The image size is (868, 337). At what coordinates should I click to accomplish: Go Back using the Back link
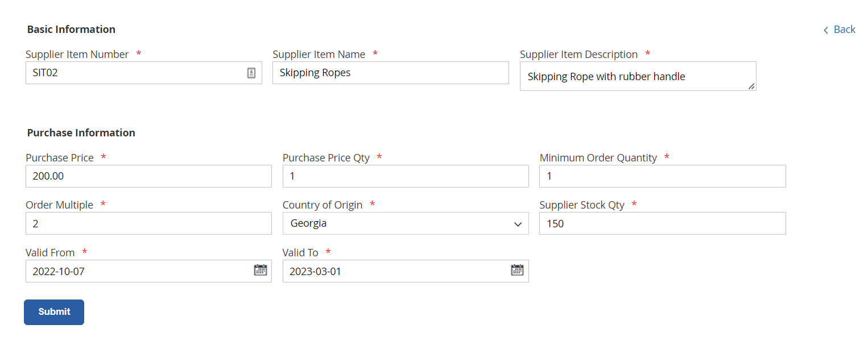tap(844, 30)
